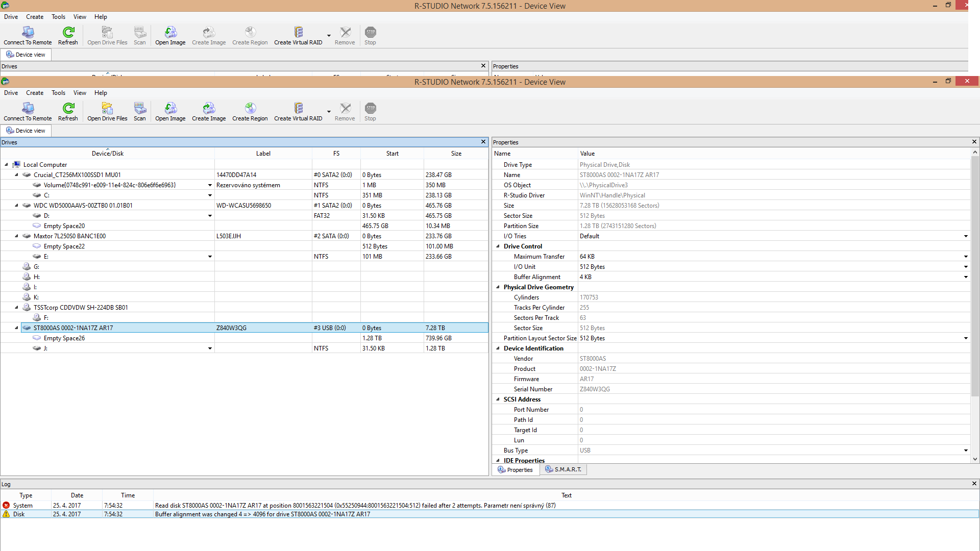Click the Connect To Remote toolbar icon
Viewport: 980px width, 551px height.
tap(28, 109)
